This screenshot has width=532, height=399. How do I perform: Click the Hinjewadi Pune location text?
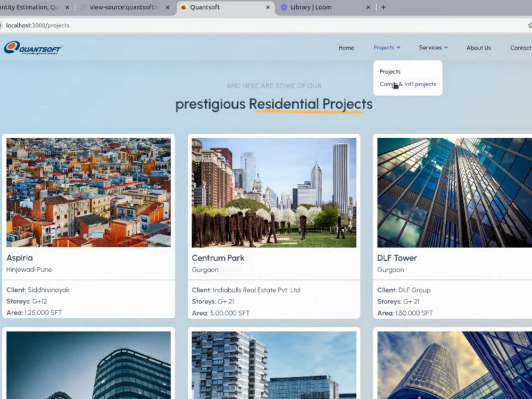(x=29, y=269)
